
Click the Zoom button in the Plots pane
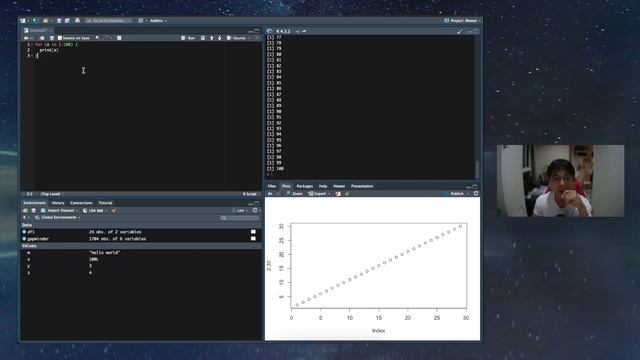294,193
